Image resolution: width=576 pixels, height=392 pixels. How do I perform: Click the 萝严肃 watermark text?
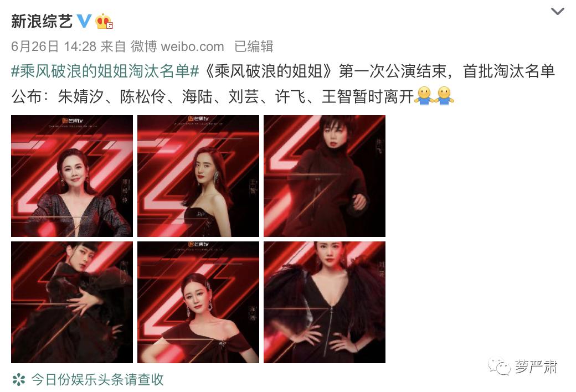(x=536, y=367)
